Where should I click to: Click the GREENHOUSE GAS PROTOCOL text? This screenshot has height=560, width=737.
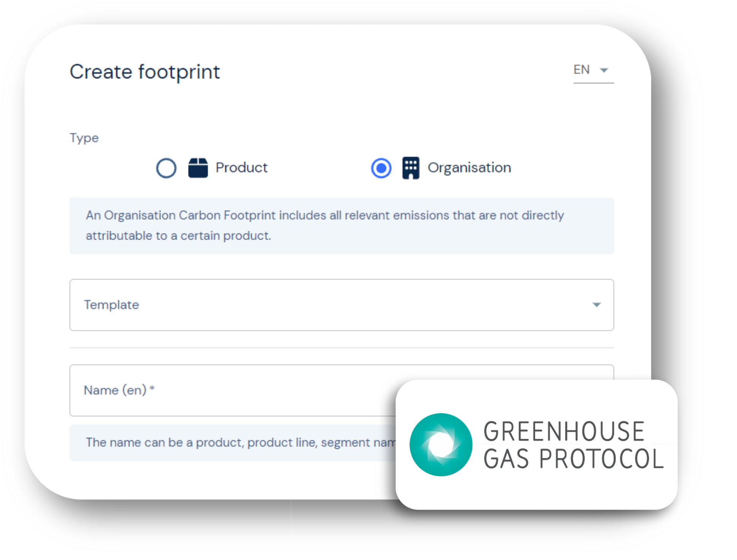(x=573, y=445)
